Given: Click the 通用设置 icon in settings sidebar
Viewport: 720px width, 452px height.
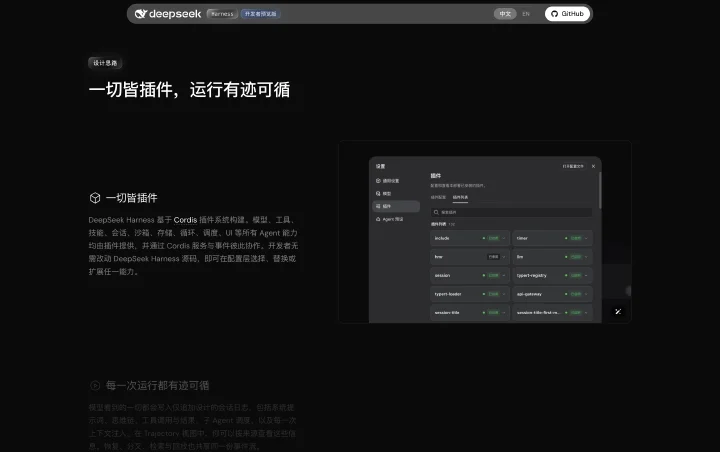Looking at the screenshot, I should click(x=378, y=181).
